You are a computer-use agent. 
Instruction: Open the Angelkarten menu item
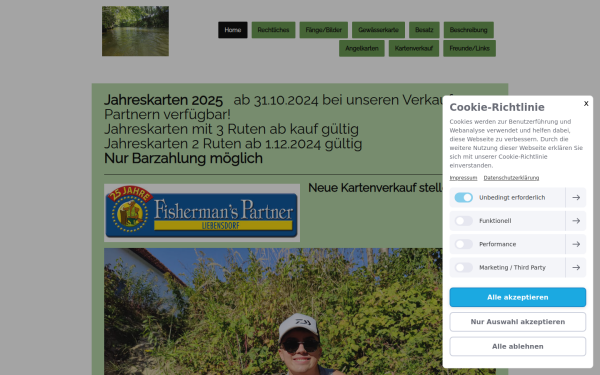pos(362,48)
